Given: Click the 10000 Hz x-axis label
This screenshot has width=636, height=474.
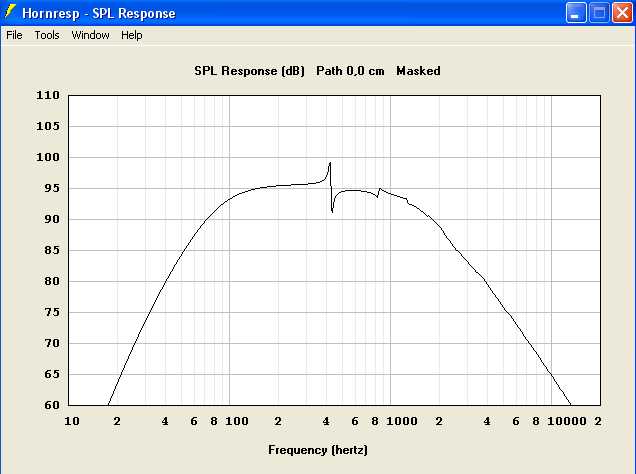Looking at the screenshot, I should (567, 421).
